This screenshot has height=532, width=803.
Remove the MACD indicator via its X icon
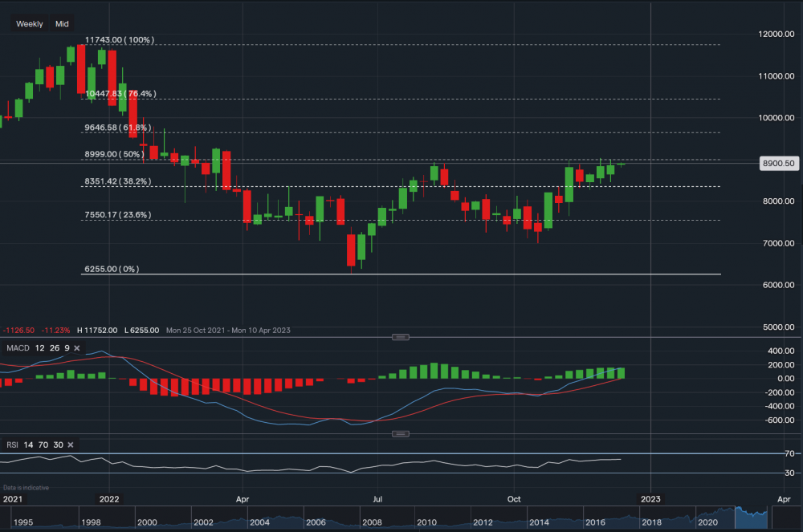77,348
